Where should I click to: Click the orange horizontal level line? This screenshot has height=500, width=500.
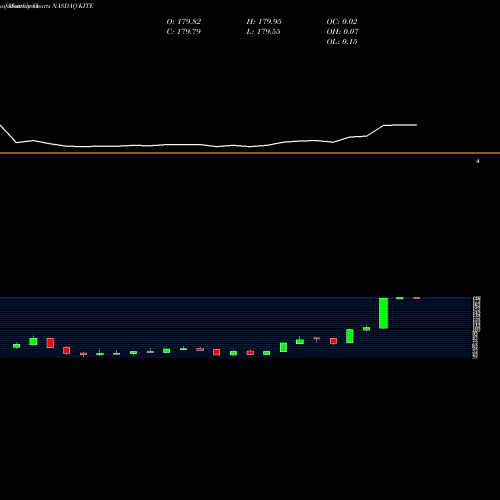coord(250,153)
